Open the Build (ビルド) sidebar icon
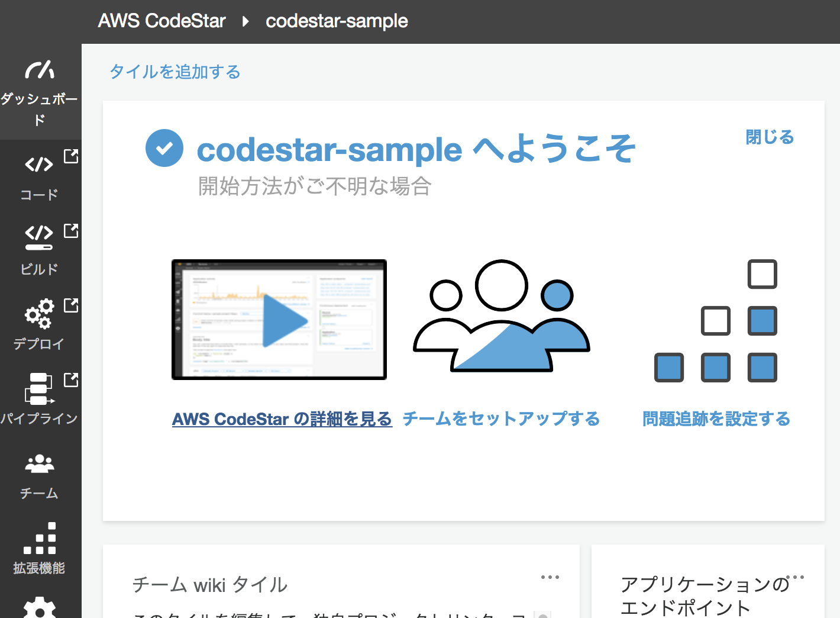 click(x=39, y=237)
